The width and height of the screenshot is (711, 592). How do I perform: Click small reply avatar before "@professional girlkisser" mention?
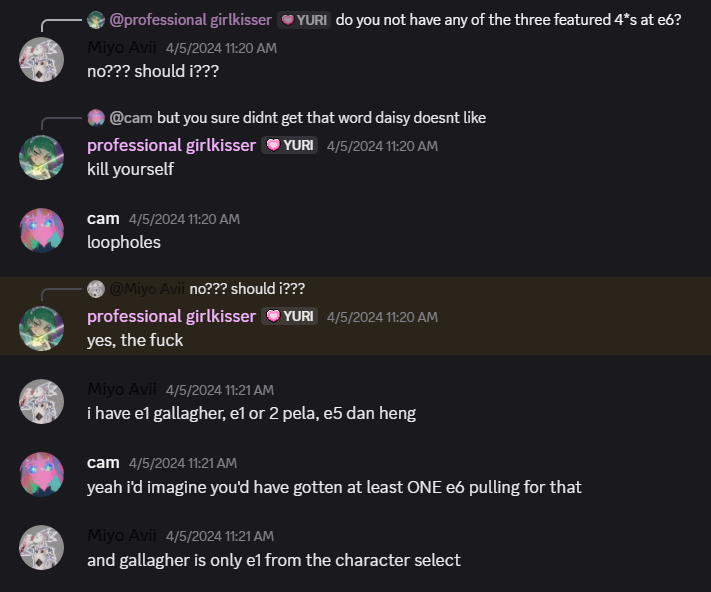click(x=96, y=20)
